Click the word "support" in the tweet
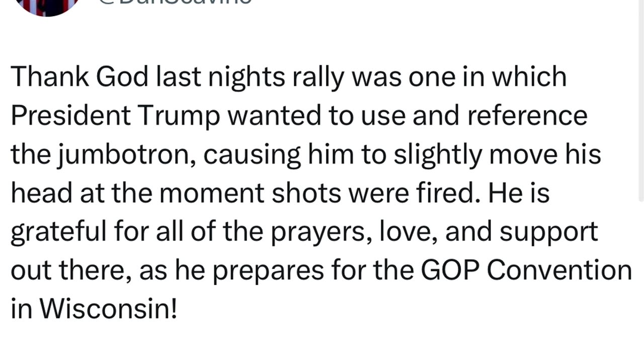The height and width of the screenshot is (362, 644). 548,232
